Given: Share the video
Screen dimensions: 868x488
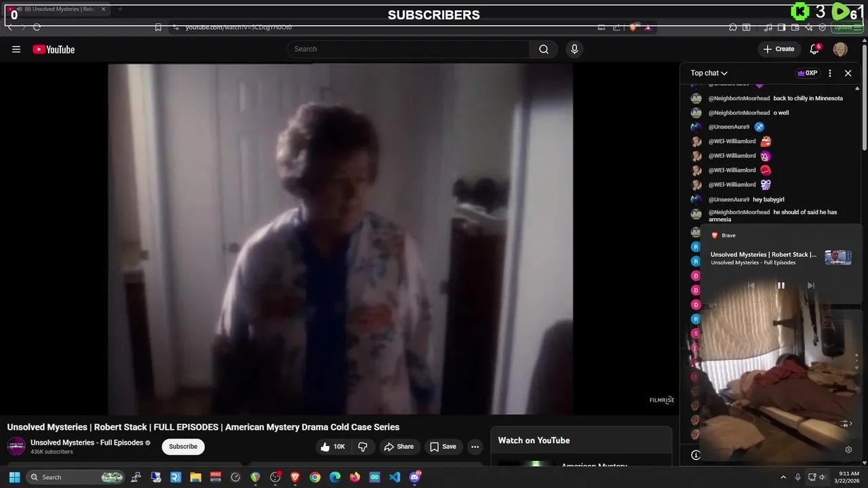Looking at the screenshot, I should (x=399, y=447).
